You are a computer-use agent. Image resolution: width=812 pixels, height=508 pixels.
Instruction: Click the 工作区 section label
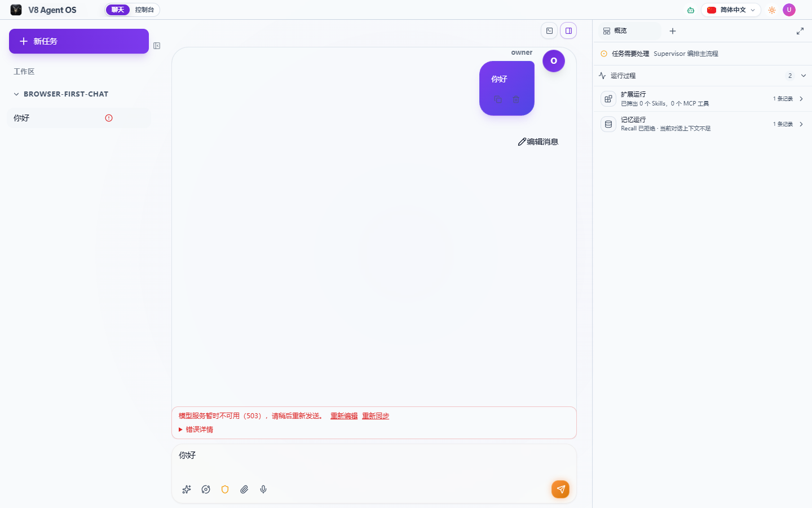[x=24, y=72]
